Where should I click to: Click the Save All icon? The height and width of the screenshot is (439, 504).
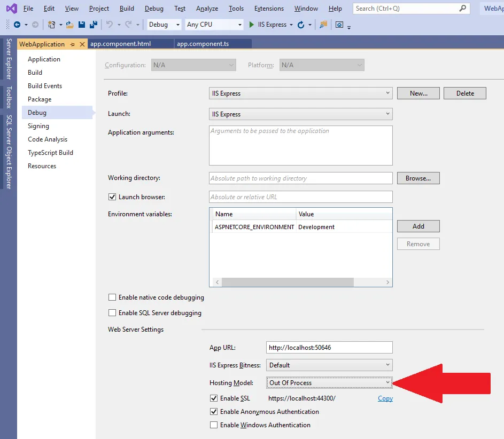(x=94, y=25)
